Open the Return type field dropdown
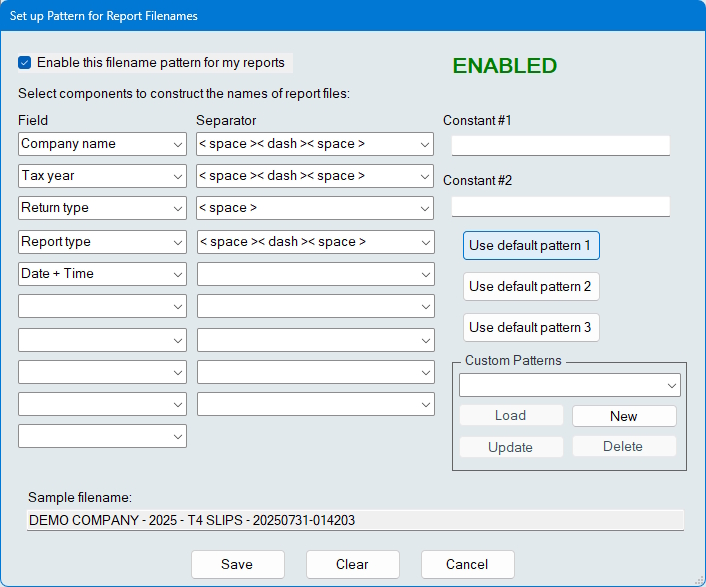706x587 pixels. (x=102, y=208)
